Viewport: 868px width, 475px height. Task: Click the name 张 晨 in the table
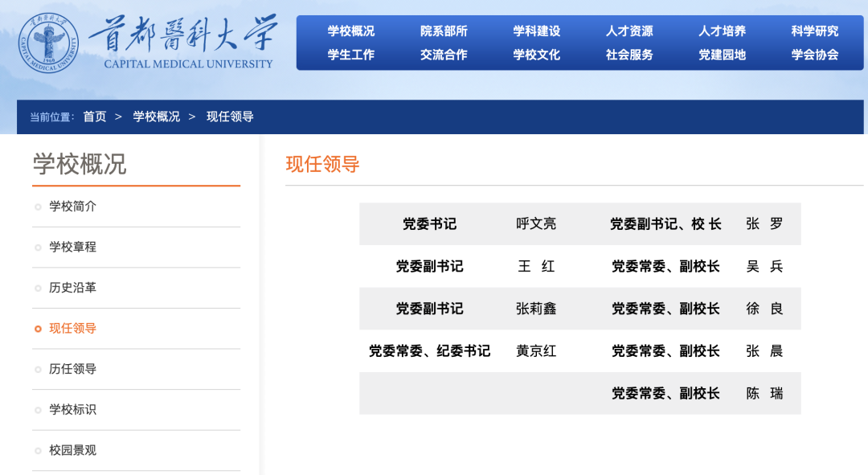(x=764, y=351)
